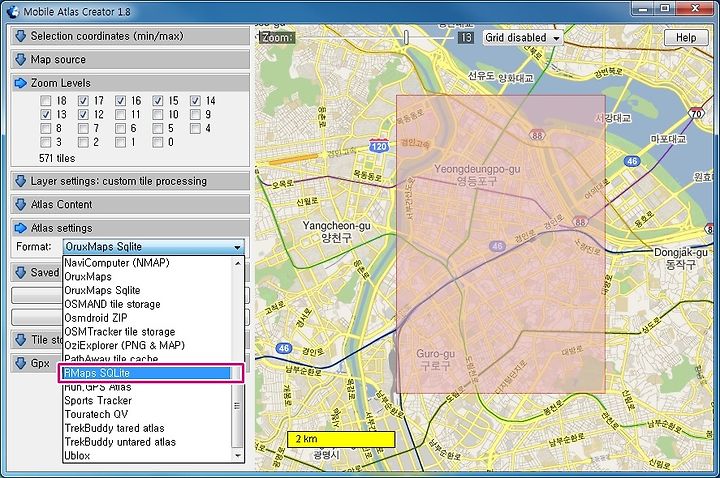Click format list scrollbar down arrow

[237, 456]
